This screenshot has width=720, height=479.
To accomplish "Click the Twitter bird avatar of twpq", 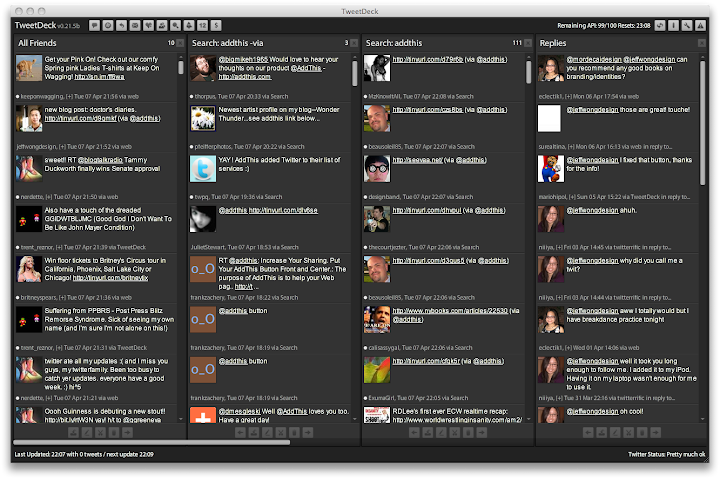I will 203,169.
